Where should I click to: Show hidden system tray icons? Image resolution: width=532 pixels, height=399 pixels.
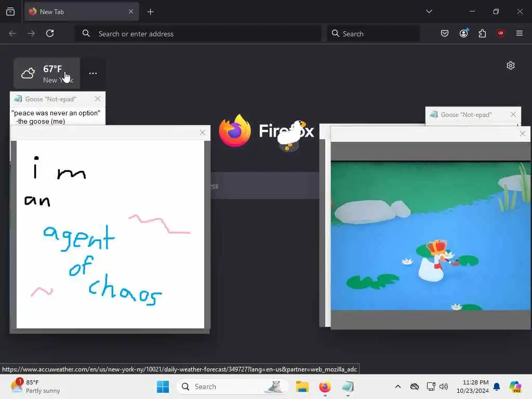tap(398, 387)
